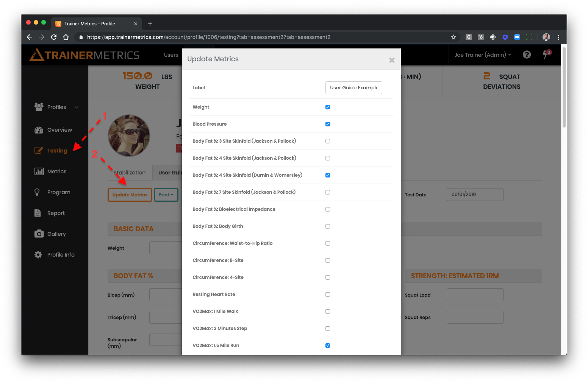Screen dimensions: 588x383
Task: Close the Trainer Metrics browser tab
Action: (x=136, y=24)
